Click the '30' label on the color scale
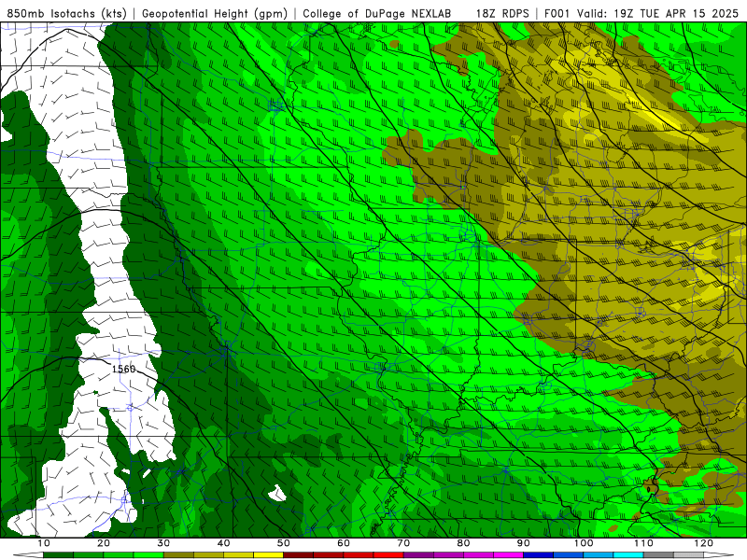 point(163,543)
